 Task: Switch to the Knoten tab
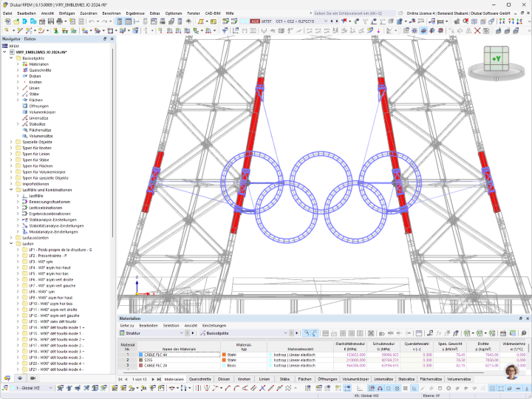tap(244, 379)
